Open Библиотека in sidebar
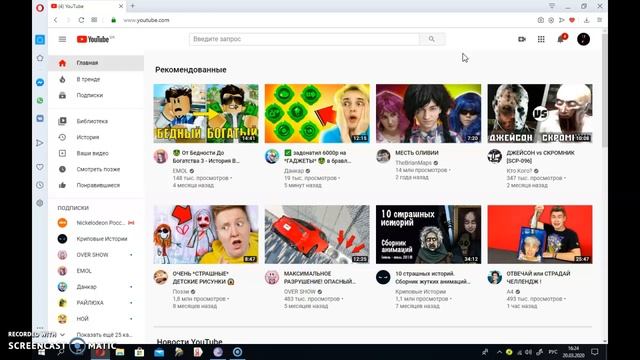The width and height of the screenshot is (640, 360). (x=96, y=121)
